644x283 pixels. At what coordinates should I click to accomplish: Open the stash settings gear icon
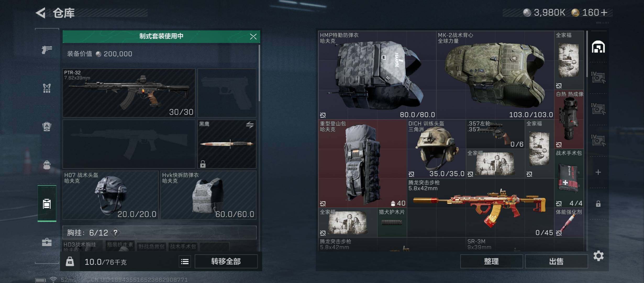tap(598, 256)
